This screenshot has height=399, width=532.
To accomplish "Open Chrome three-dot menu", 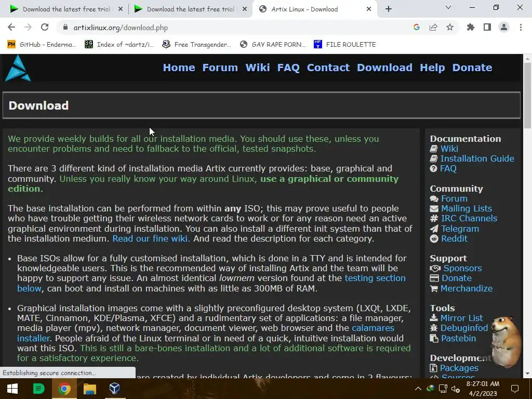I will click(521, 28).
